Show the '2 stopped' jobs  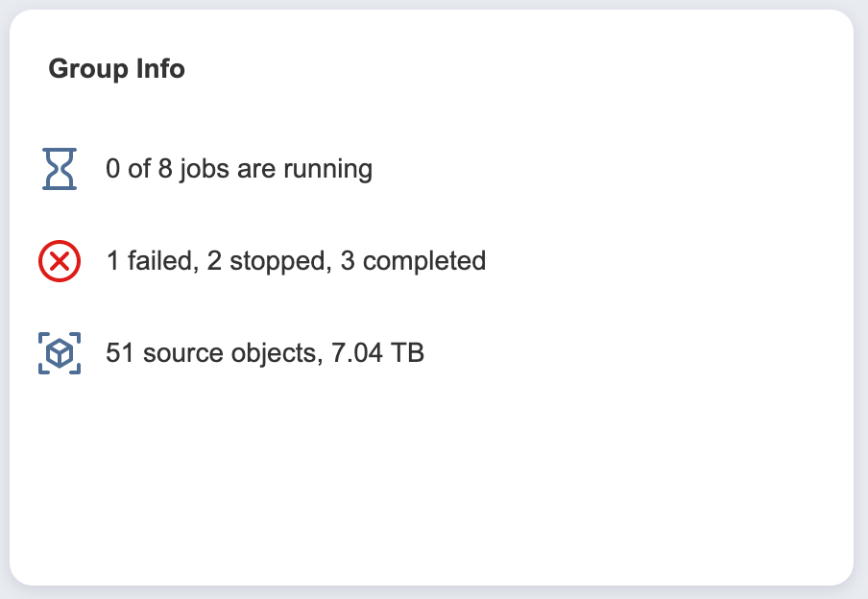[x=270, y=261]
